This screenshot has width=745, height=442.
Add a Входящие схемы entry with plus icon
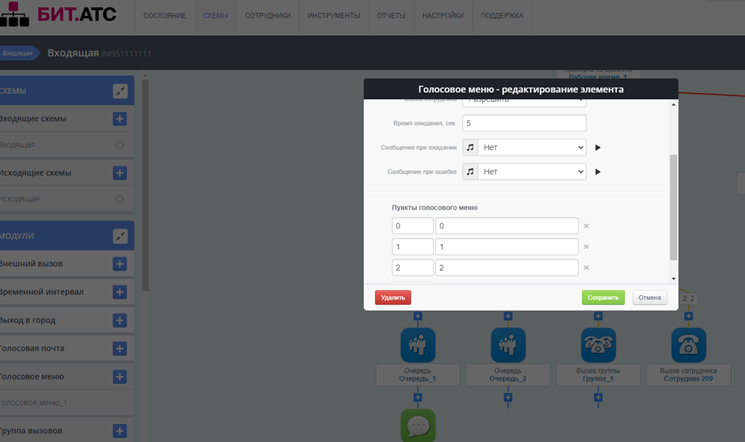click(119, 119)
